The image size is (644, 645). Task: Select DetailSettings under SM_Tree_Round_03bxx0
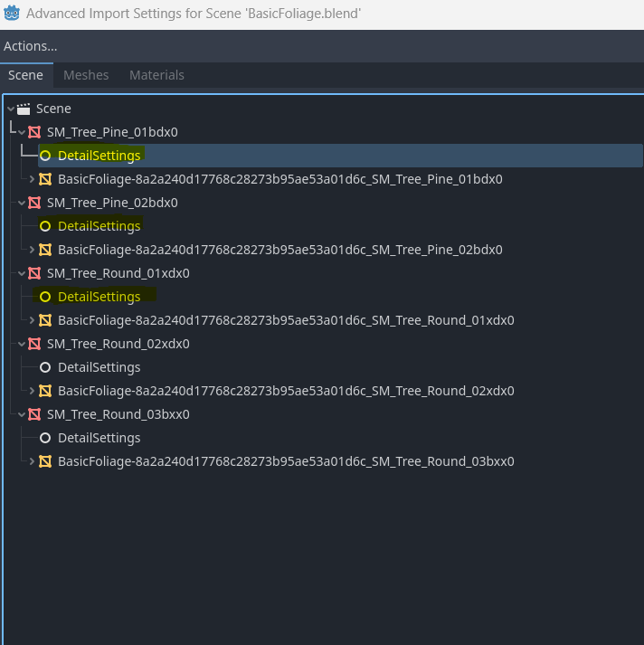pos(99,438)
